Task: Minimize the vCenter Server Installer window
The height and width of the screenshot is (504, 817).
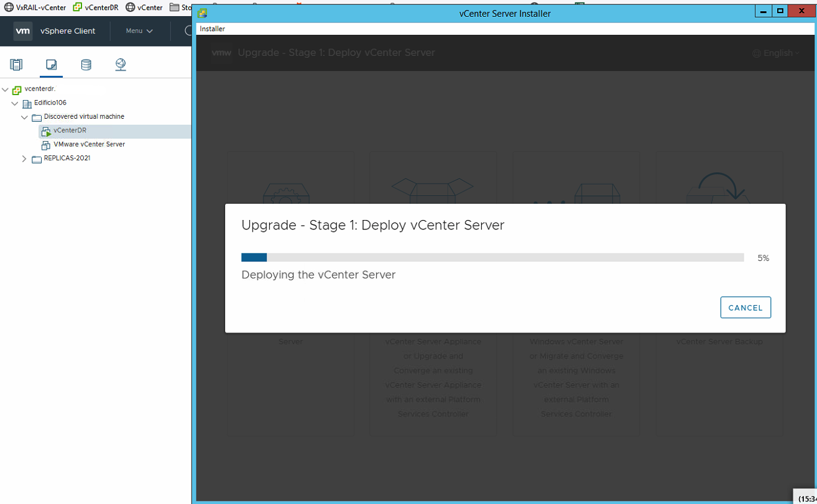Action: (x=763, y=11)
